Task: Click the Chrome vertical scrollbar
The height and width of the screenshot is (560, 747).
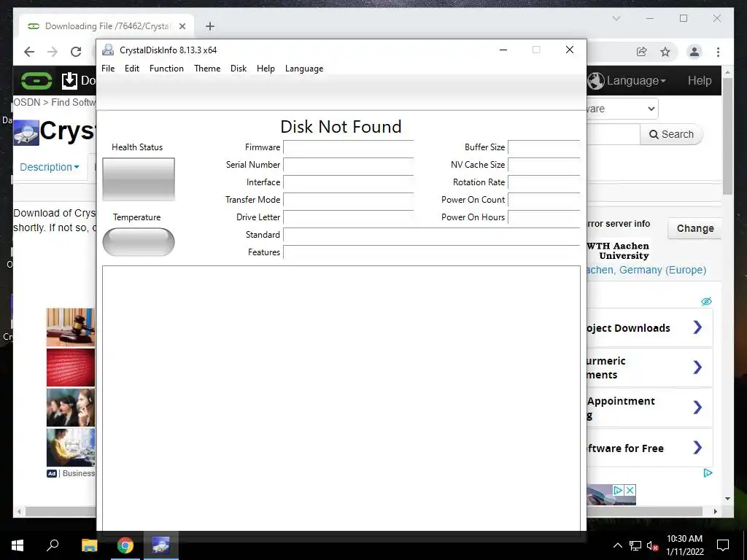Action: pyautogui.click(x=727, y=136)
